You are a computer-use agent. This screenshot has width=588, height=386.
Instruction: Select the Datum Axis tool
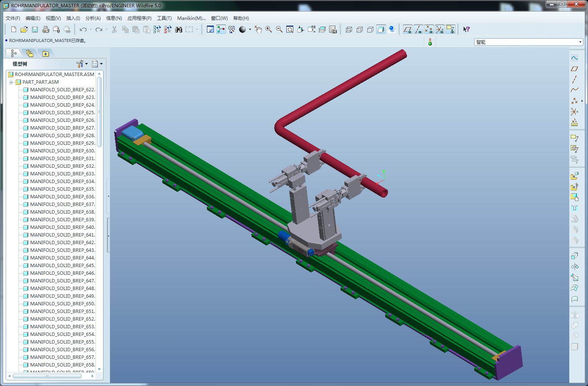(575, 79)
